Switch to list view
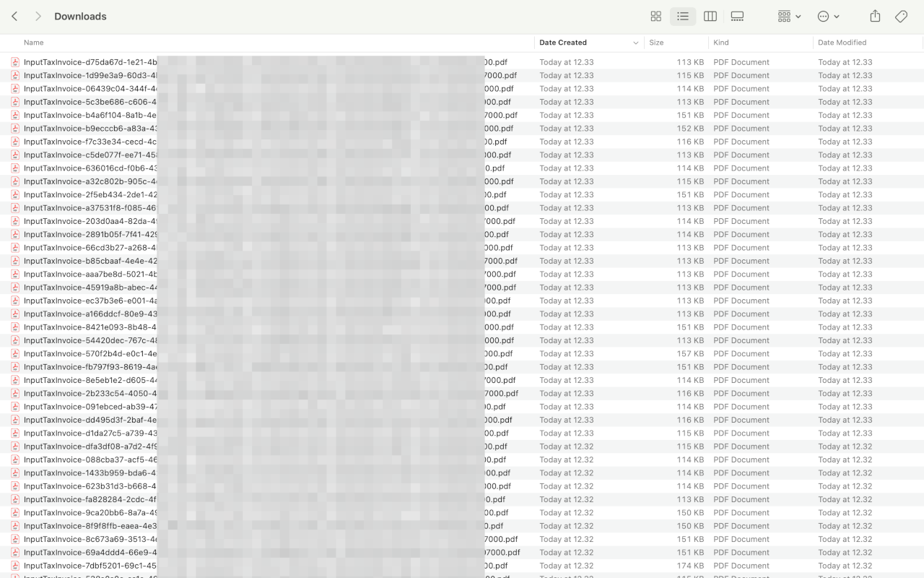Image resolution: width=924 pixels, height=578 pixels. 683,16
